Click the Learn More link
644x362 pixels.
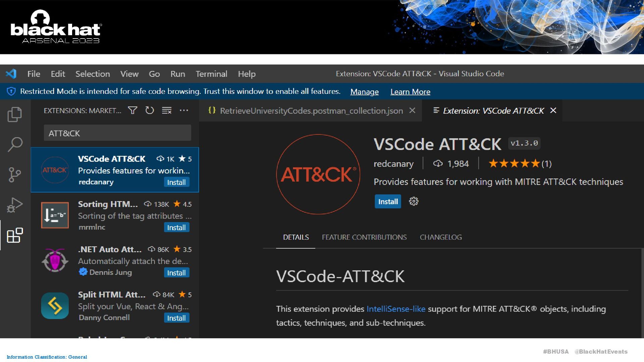pyautogui.click(x=410, y=92)
